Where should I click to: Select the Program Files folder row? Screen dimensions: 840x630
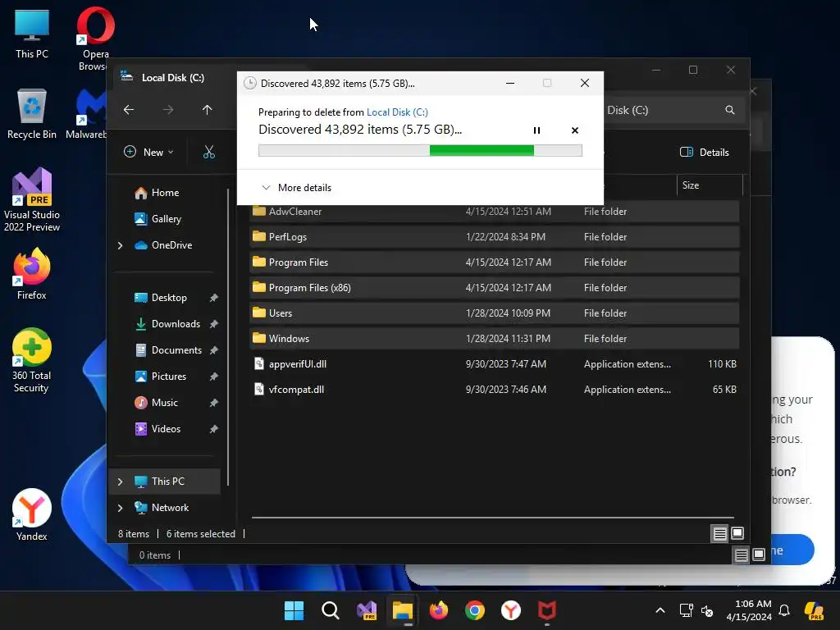coord(494,262)
